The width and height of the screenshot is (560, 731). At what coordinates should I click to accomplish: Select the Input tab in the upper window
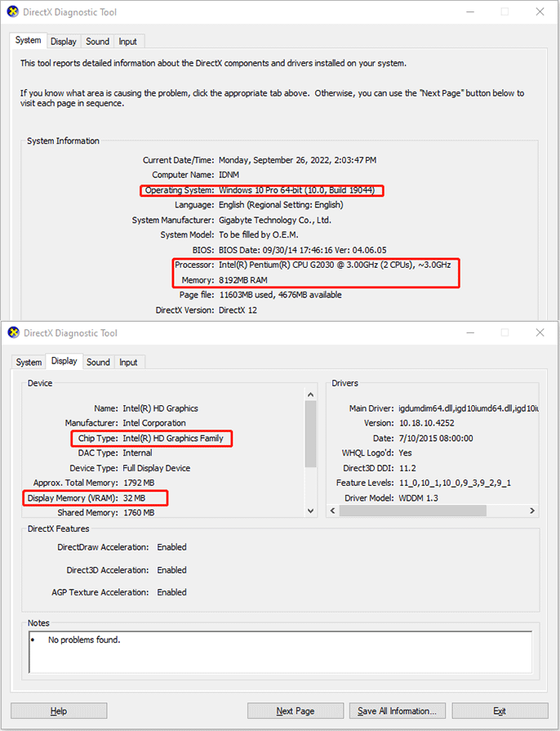128,41
